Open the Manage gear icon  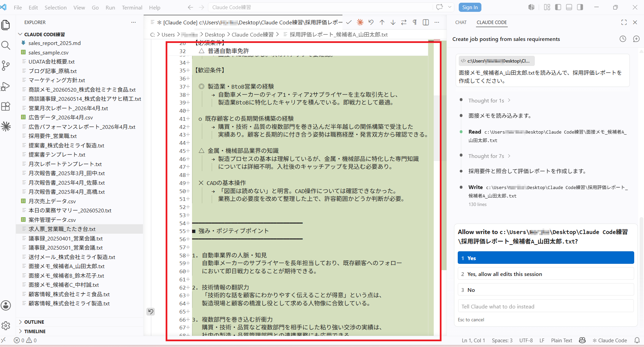(6, 326)
